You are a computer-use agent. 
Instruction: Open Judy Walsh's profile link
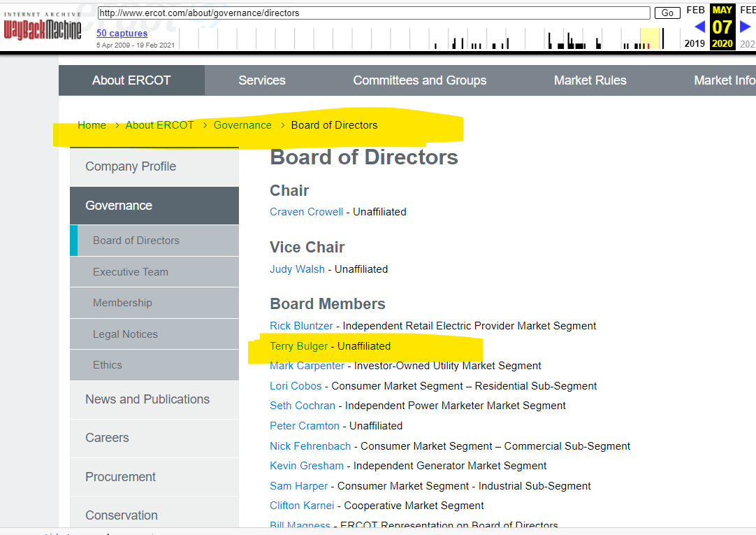click(297, 269)
